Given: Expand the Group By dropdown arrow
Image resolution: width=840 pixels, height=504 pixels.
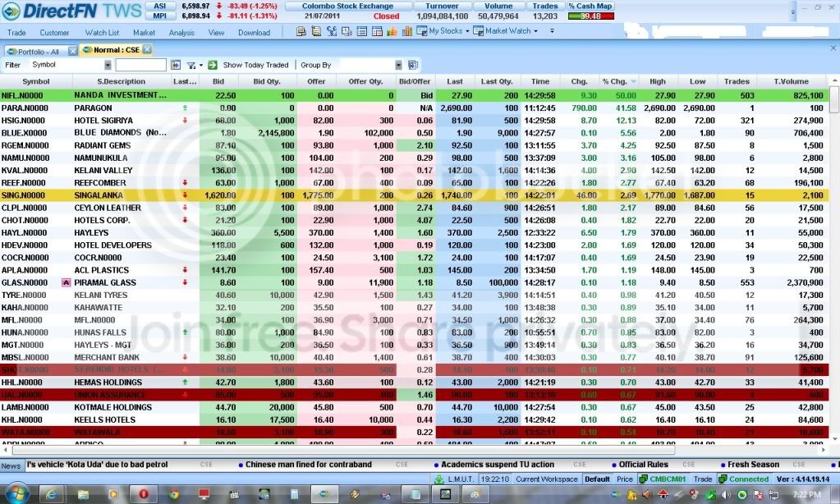Looking at the screenshot, I should pos(398,65).
